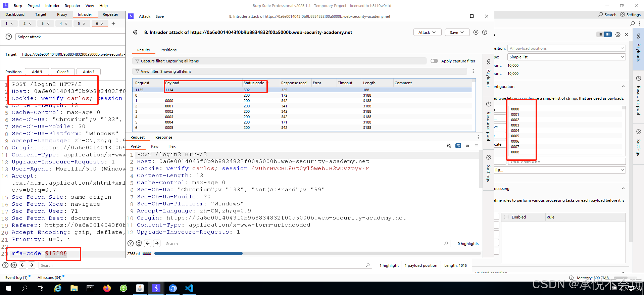Click the Add § button
Image resolution: width=644 pixels, height=295 pixels.
[37, 72]
